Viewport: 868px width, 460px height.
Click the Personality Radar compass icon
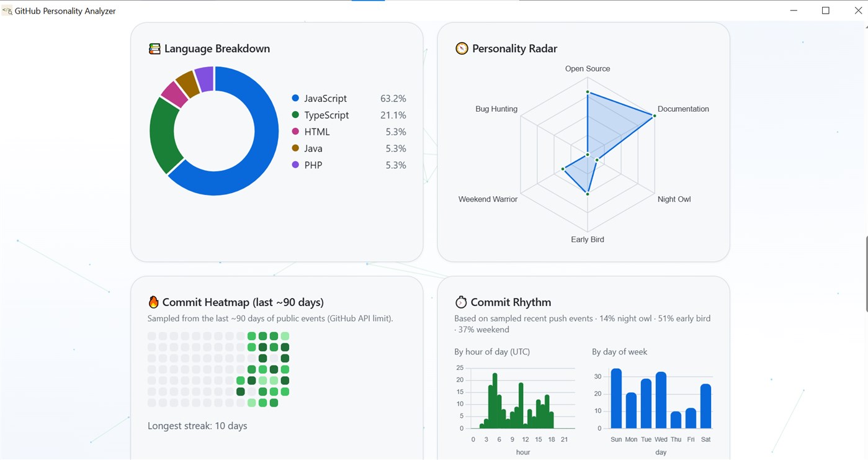click(x=462, y=48)
